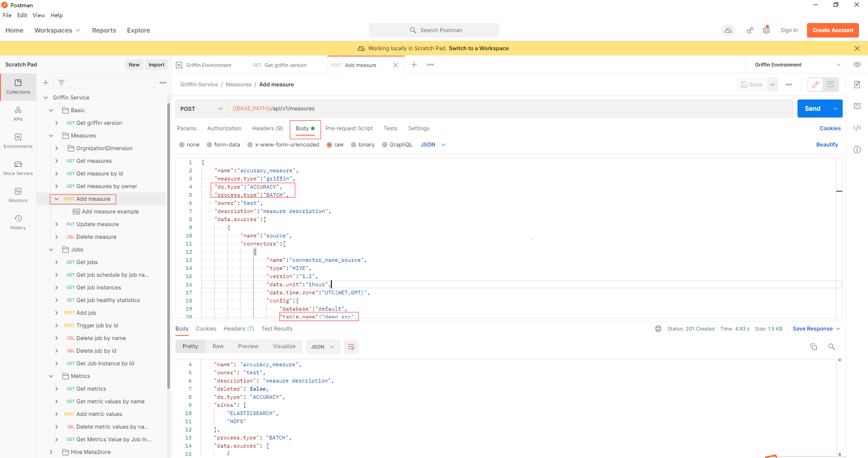Open the Save options dropdown arrow
This screenshot has width=868, height=458.
773,85
